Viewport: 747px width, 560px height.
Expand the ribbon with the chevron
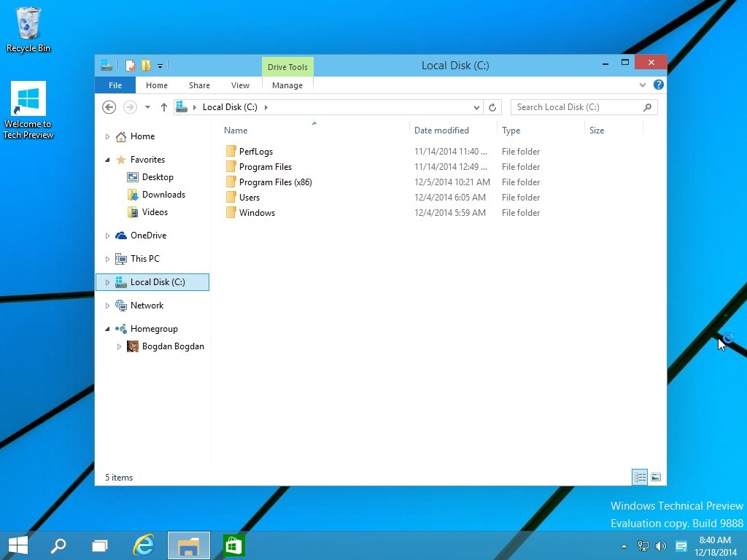click(x=643, y=85)
